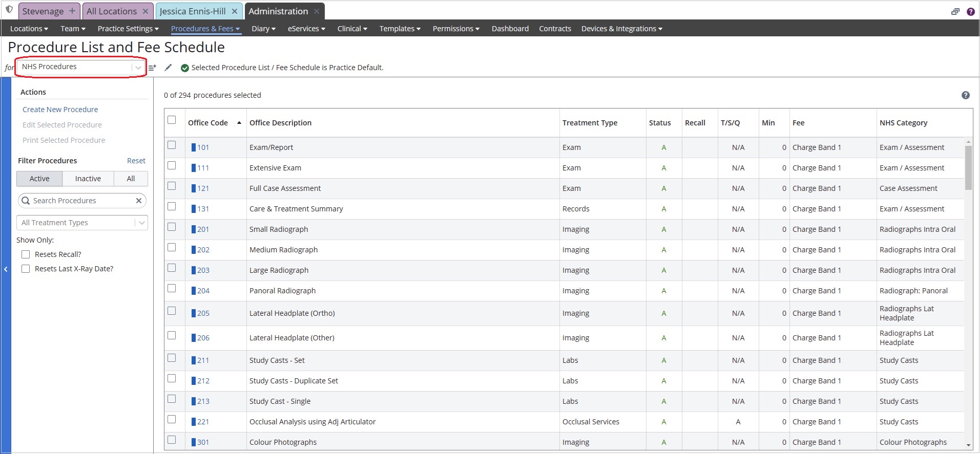Screen dimensions: 980x454
Task: Enable the Resets Recall? checkbox
Action: 26,254
